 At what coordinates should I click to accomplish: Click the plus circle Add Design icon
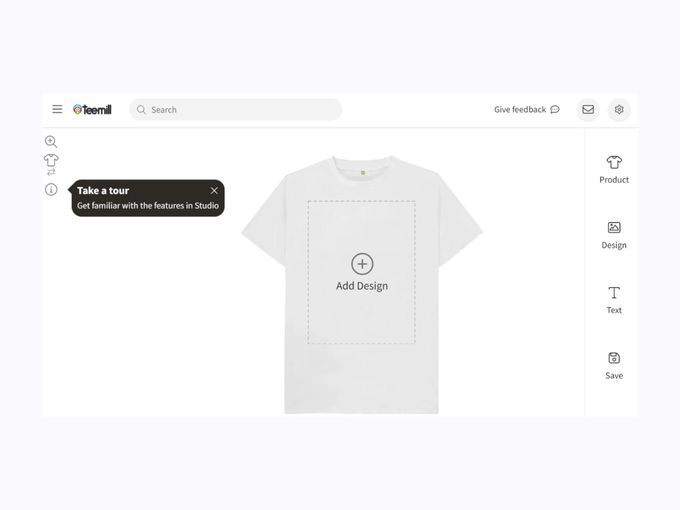click(362, 264)
